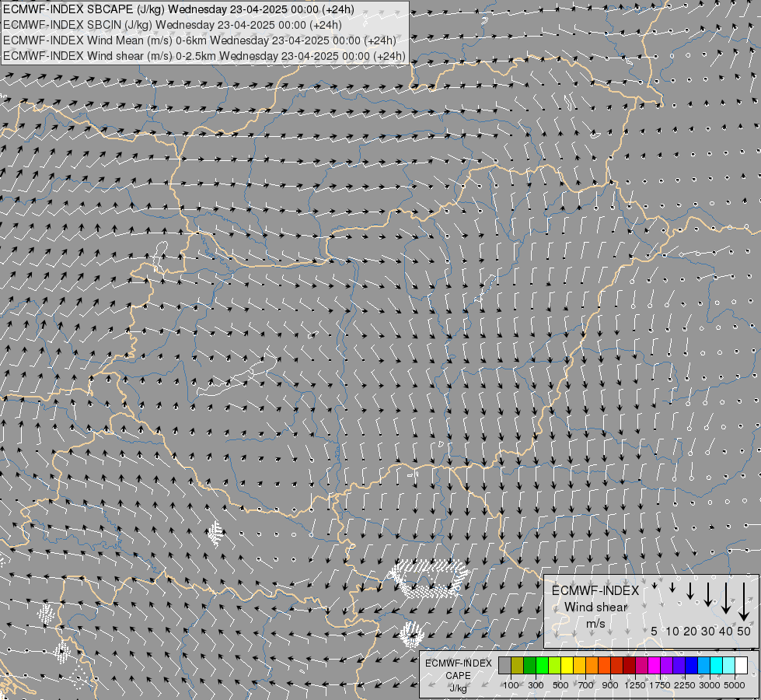
Task: Select the SBCAPE title line
Action: [x=178, y=9]
